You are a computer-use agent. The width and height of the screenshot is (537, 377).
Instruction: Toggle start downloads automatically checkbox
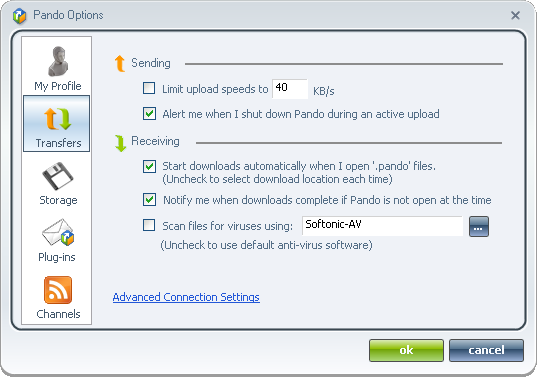coord(149,166)
